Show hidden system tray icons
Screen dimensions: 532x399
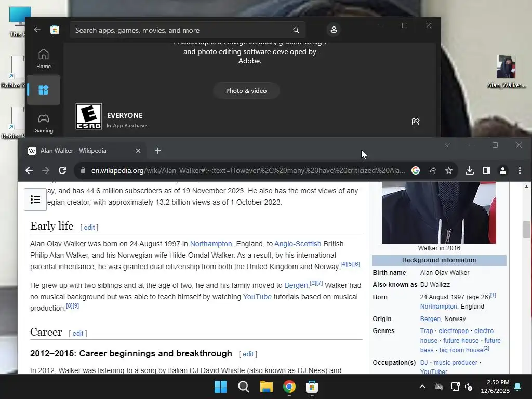point(422,387)
